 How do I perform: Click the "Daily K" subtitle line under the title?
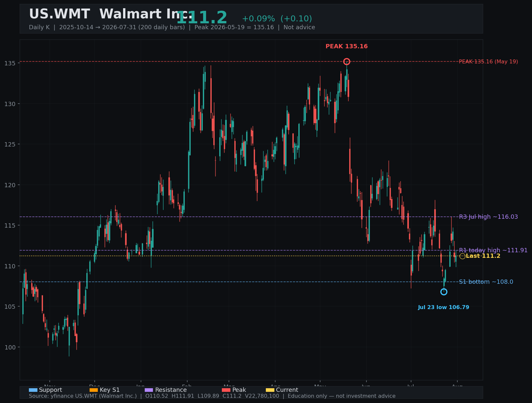click(x=172, y=27)
